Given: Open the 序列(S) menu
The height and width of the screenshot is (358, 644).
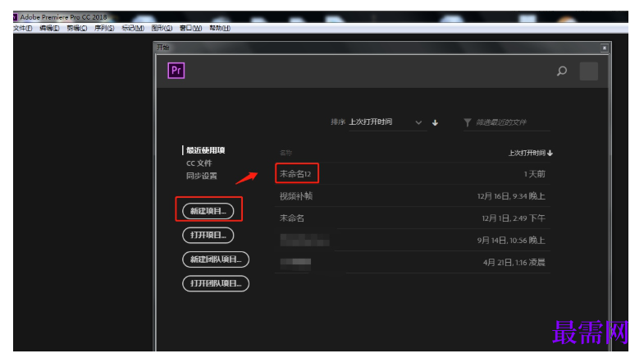Looking at the screenshot, I should (104, 28).
